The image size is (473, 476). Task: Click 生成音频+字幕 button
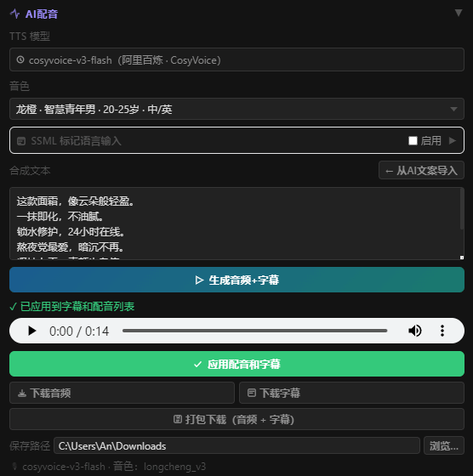236,280
